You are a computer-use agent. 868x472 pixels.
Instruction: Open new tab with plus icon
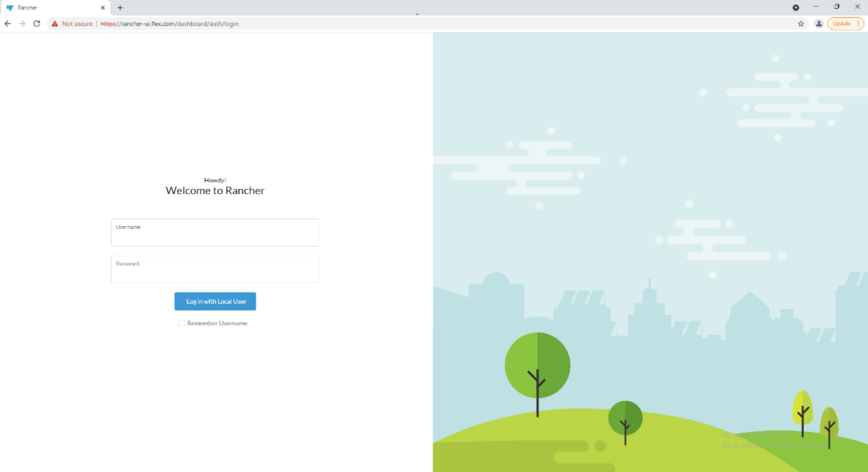120,8
